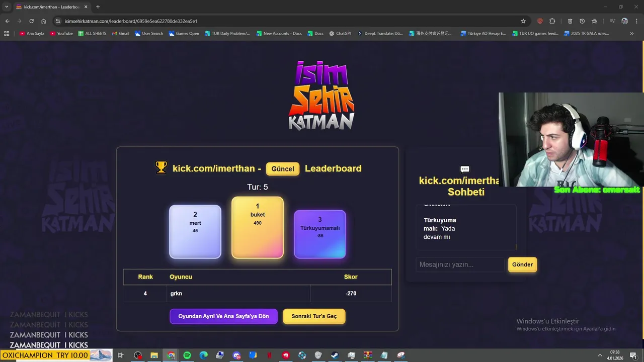Click the Türkuyumamalı chat message
644x362 pixels.
pos(440,228)
